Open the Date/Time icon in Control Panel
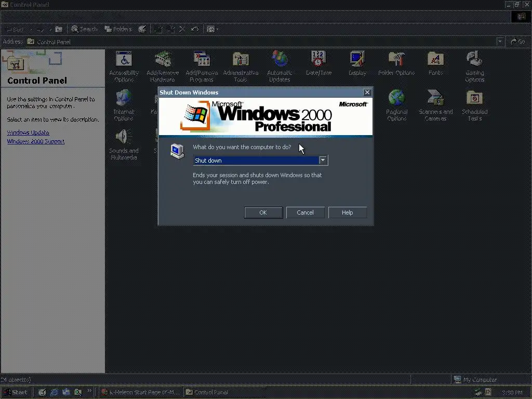This screenshot has width=532, height=399. 318,63
